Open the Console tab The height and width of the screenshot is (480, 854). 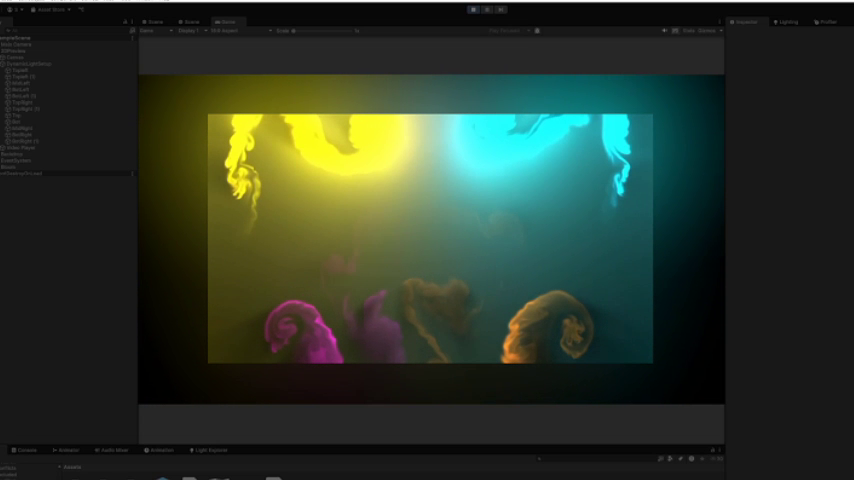[24, 451]
